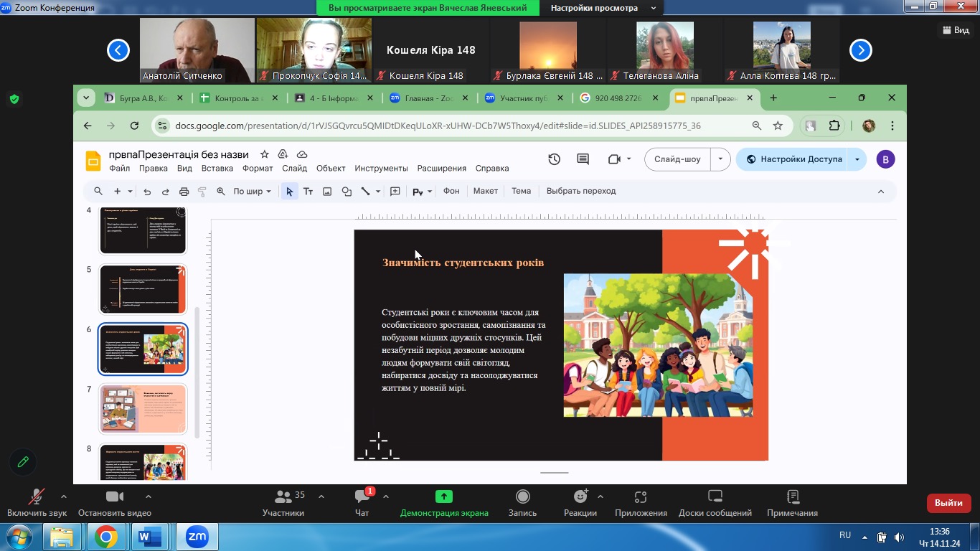Screen dimensions: 980x551
Task: Click the red Выйти button
Action: coord(948,503)
